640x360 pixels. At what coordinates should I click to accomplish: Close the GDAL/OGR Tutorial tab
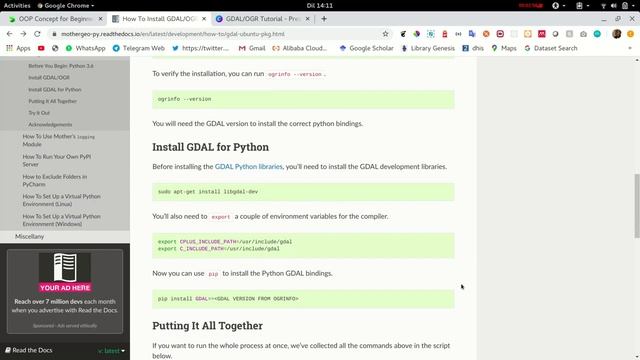[x=307, y=19]
